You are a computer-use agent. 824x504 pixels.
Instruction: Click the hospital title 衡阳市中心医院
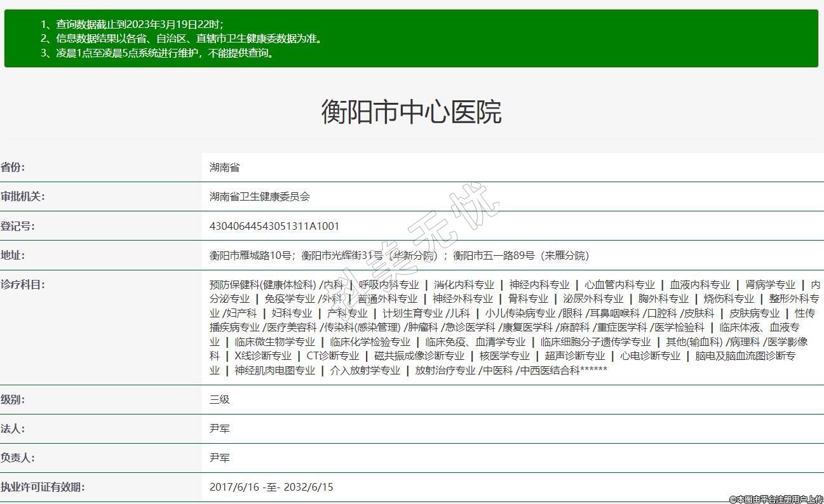coord(411,112)
